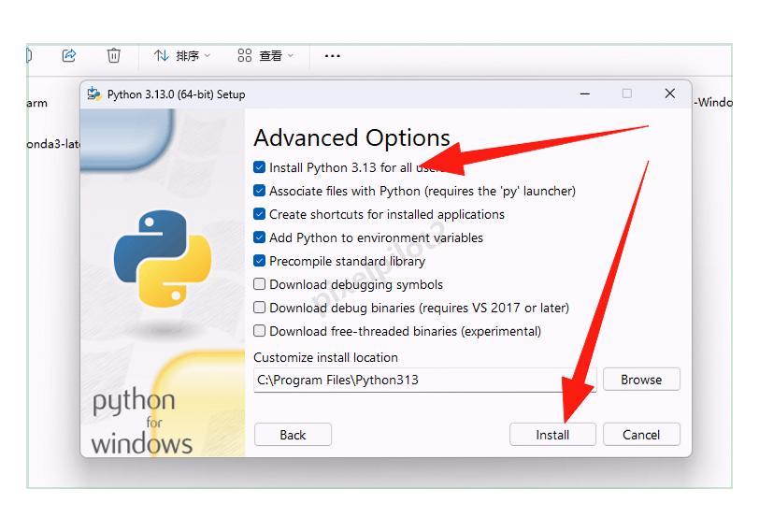
Task: Minimize the Python setup window
Action: (585, 93)
